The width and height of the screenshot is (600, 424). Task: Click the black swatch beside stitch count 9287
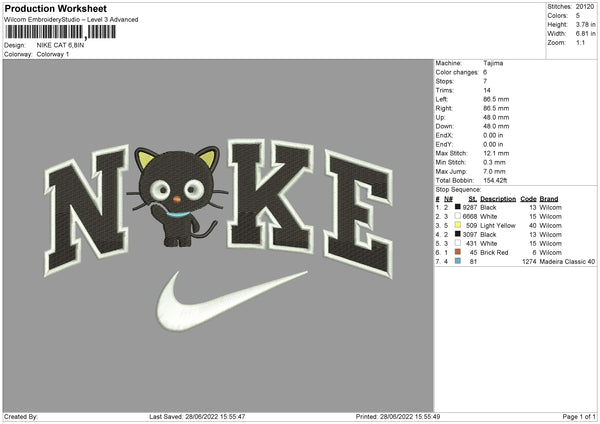(x=457, y=207)
